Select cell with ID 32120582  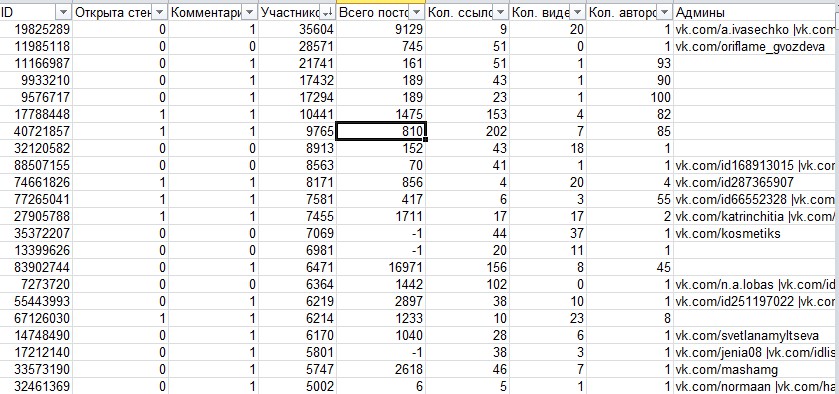point(36,148)
